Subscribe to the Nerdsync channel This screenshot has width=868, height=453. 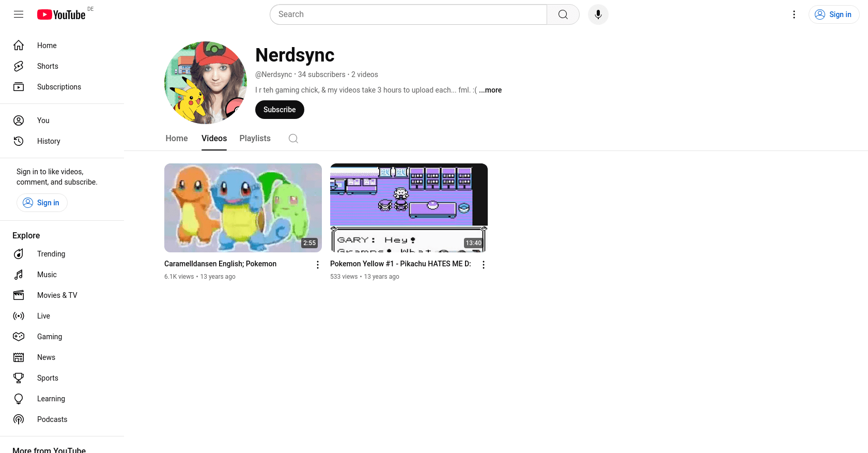tap(279, 110)
